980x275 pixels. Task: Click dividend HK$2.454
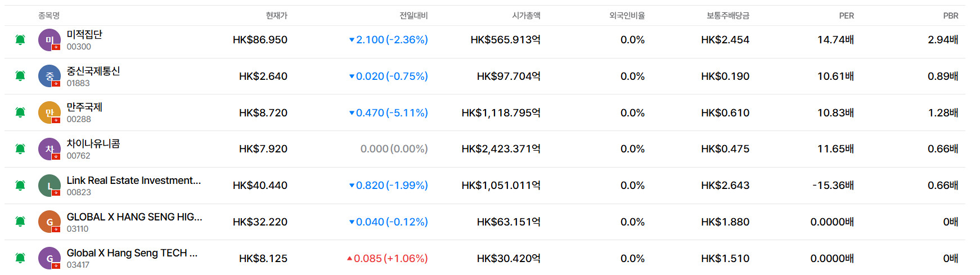pyautogui.click(x=725, y=40)
